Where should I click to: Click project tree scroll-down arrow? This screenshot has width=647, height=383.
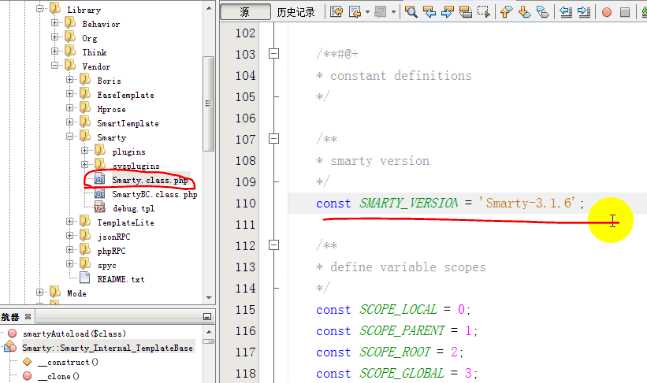click(x=208, y=298)
